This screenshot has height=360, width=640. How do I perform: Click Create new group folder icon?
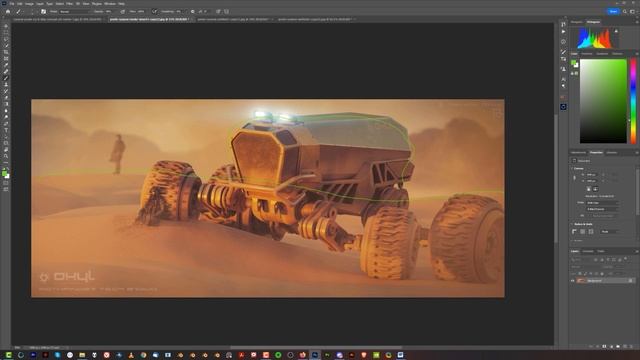618,346
